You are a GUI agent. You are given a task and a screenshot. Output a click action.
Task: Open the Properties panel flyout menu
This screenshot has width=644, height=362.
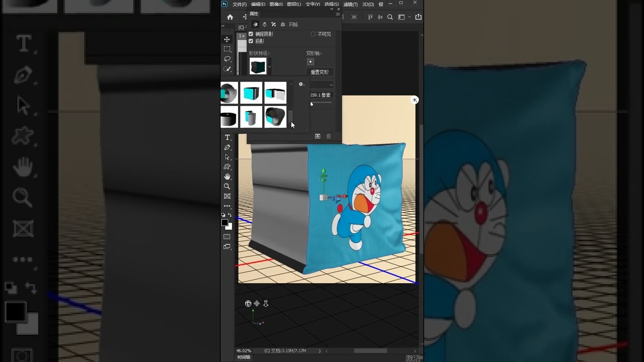point(338,14)
